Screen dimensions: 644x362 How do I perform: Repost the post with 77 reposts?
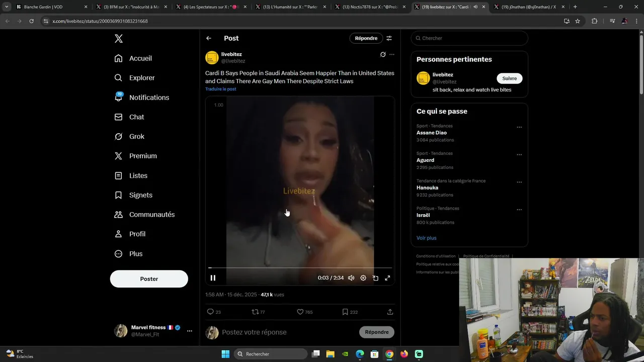click(258, 312)
